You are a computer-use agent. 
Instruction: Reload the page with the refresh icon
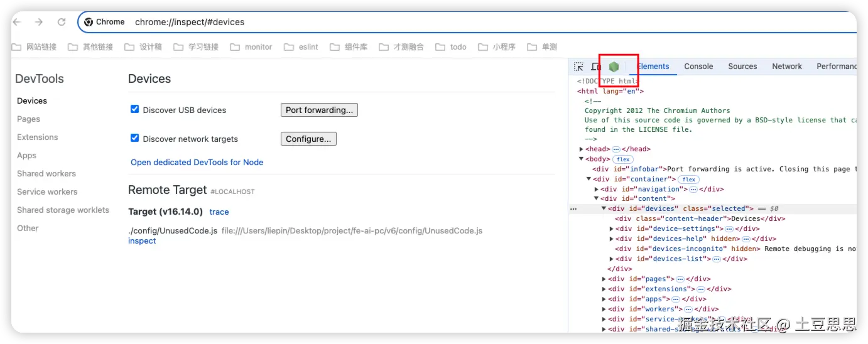coord(62,22)
